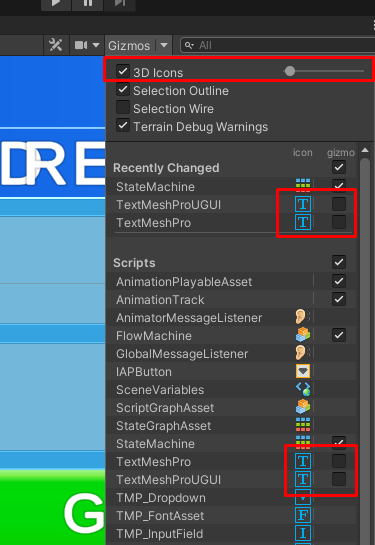The width and height of the screenshot is (375, 545).
Task: Click TMP_FontAsset F icon
Action: point(303,515)
